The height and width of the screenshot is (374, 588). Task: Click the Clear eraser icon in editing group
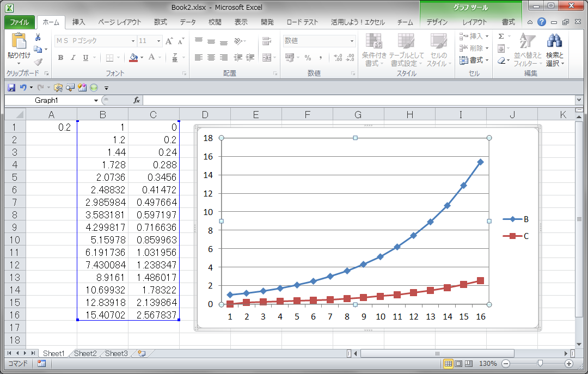(x=502, y=60)
